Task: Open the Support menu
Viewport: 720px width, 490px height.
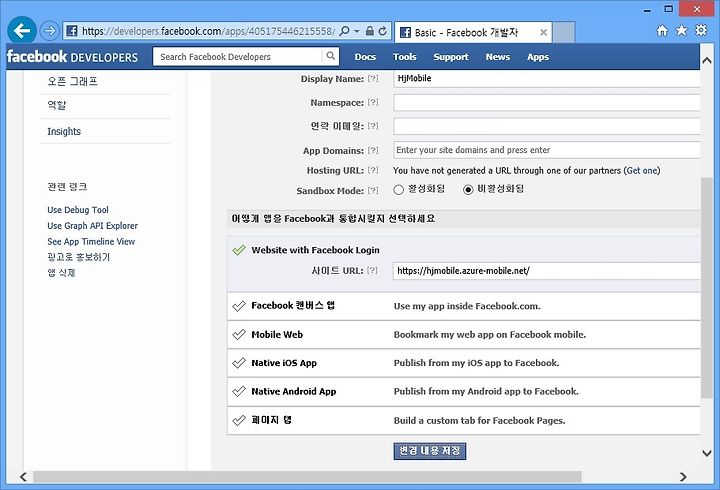Action: (451, 57)
